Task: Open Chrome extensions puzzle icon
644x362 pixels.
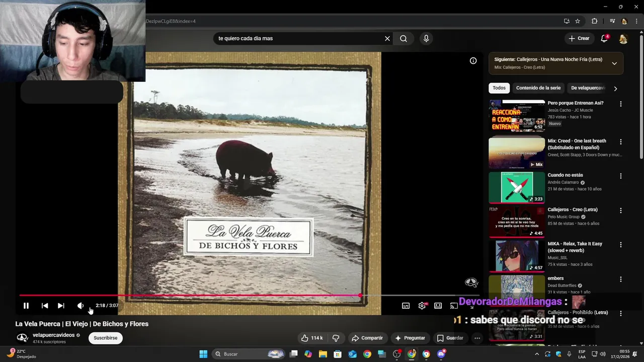Action: point(594,21)
